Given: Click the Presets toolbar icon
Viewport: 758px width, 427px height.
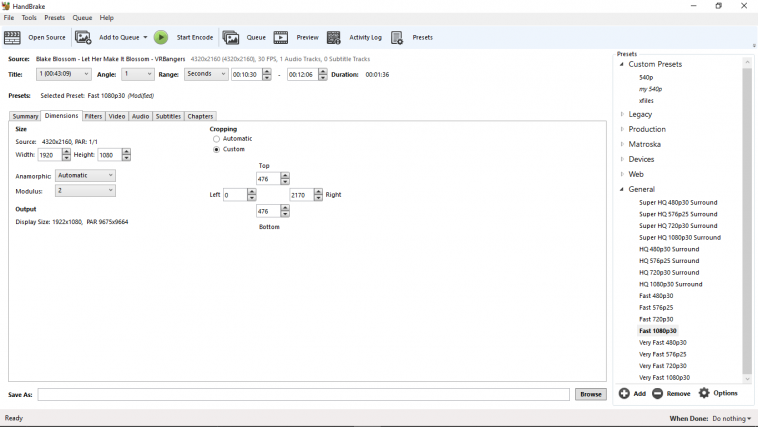Looking at the screenshot, I should coord(397,38).
